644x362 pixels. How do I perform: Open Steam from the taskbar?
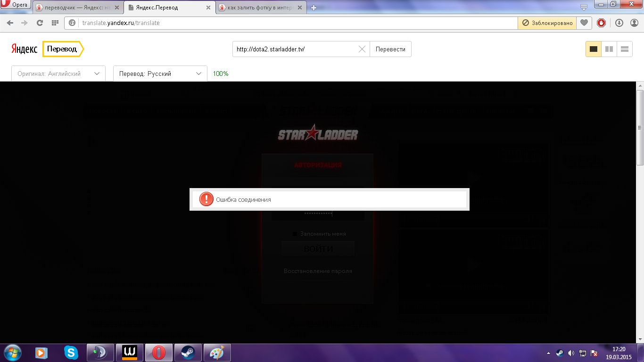[x=188, y=353]
